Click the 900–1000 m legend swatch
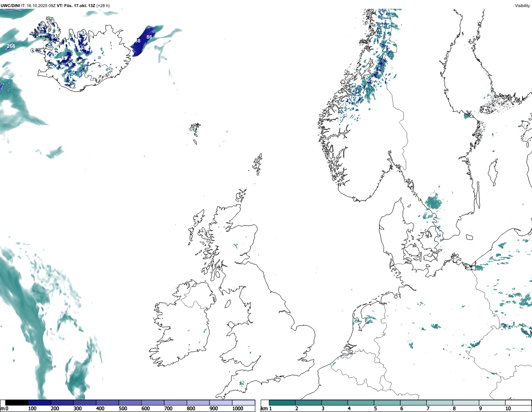The height and width of the screenshot is (412, 532). [x=221, y=402]
